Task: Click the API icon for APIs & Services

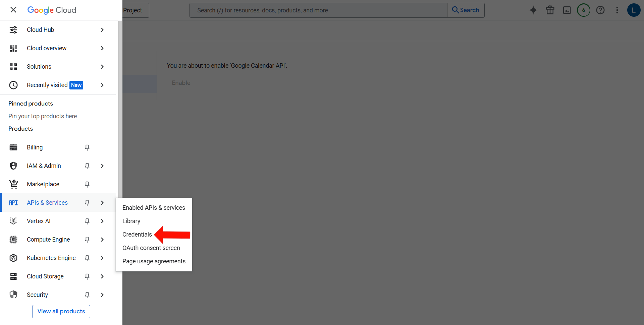Action: pyautogui.click(x=13, y=203)
